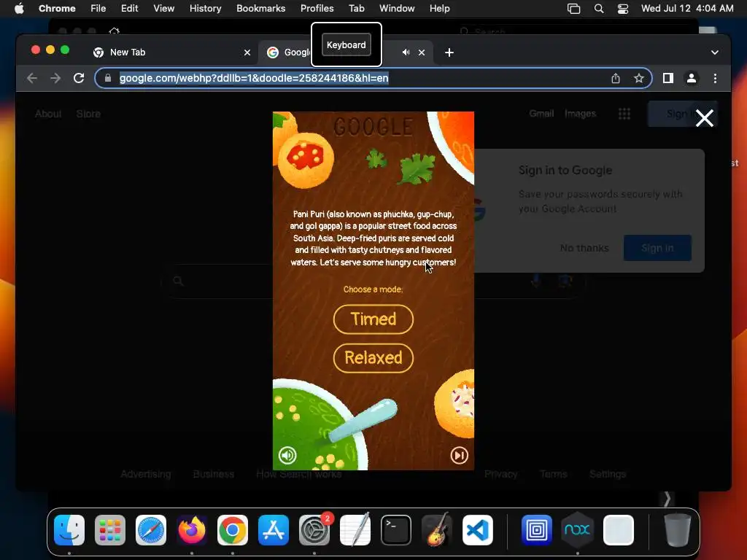
Task: Reload the current page
Action: point(79,78)
